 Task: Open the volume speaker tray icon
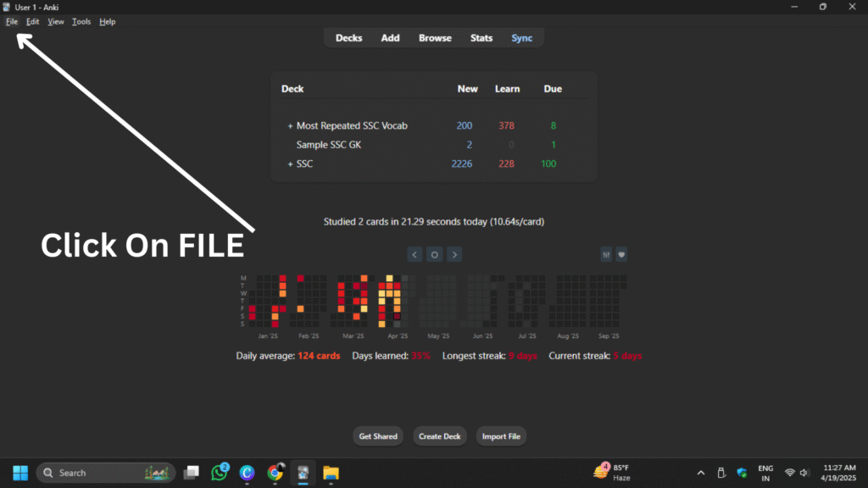pyautogui.click(x=804, y=473)
